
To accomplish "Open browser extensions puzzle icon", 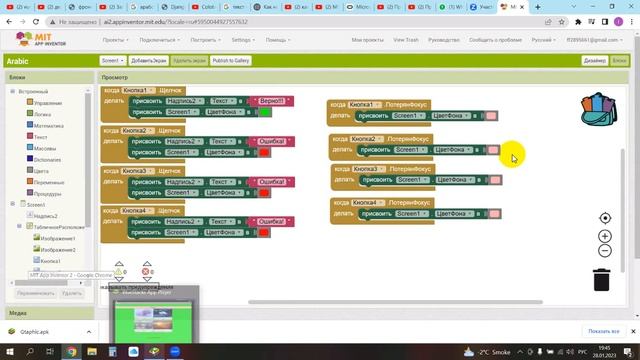I will [x=578, y=22].
